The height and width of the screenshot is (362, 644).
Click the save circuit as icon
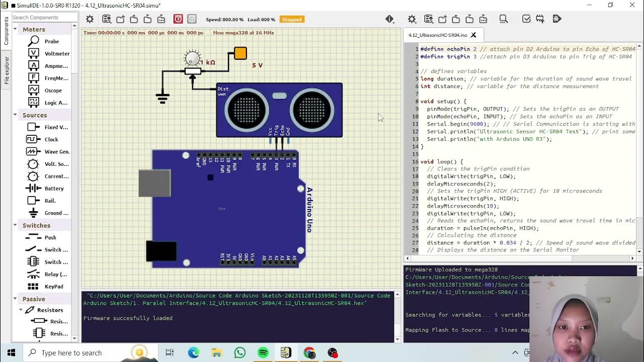pyautogui.click(x=161, y=19)
